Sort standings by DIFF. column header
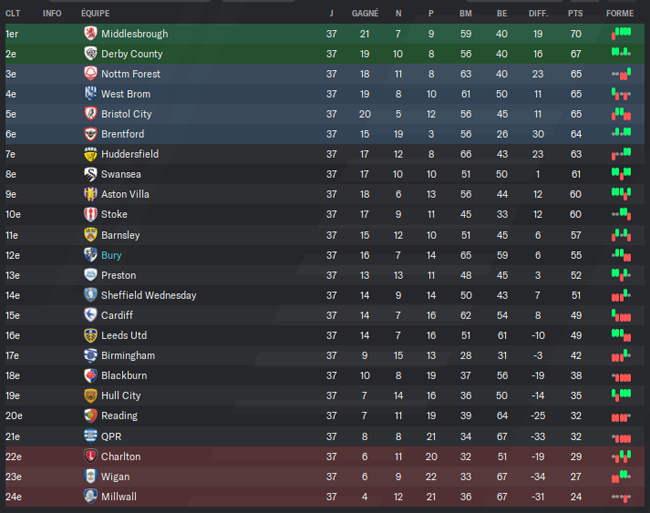Viewport: 650px width, 513px height. pos(538,13)
